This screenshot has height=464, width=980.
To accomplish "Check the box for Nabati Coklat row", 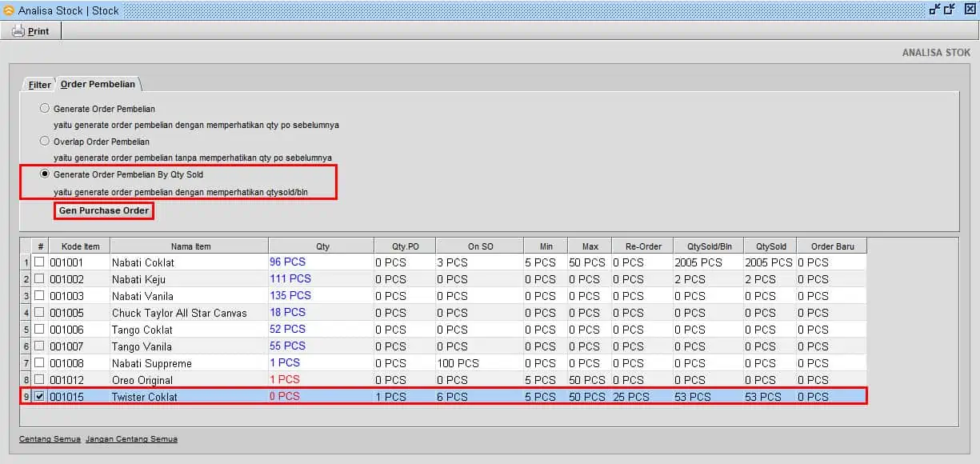I will (x=39, y=262).
